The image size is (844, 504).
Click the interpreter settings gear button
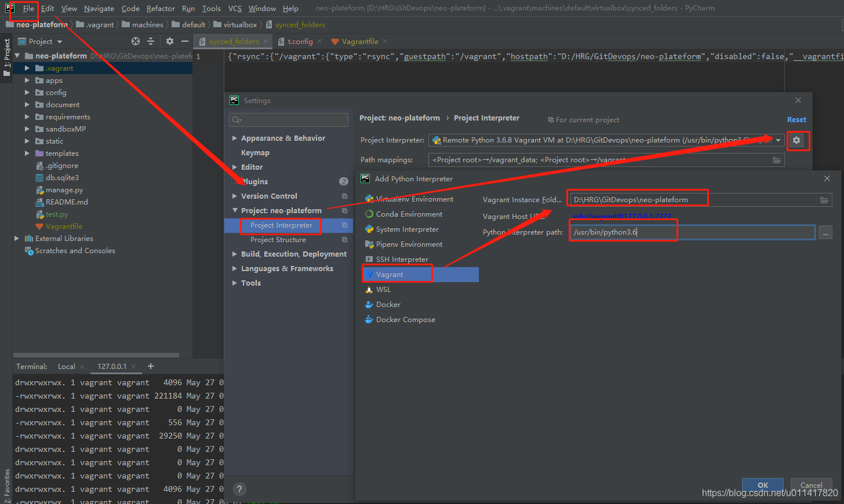pyautogui.click(x=796, y=140)
